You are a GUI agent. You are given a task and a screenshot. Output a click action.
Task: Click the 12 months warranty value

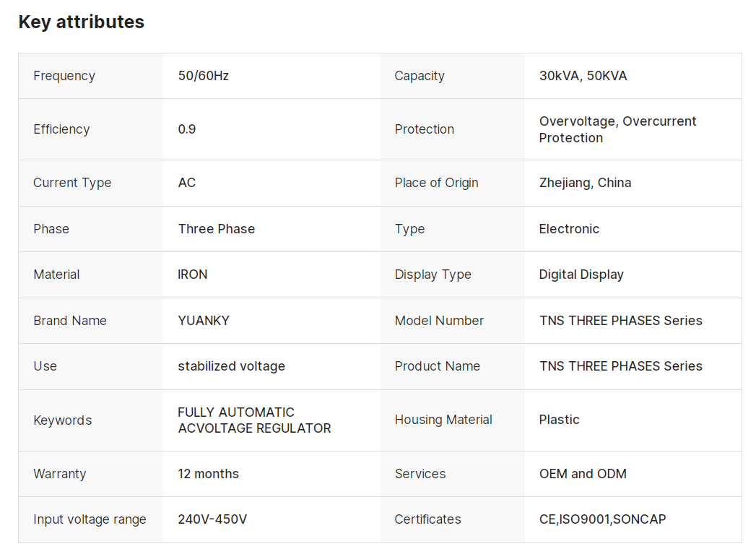coord(209,474)
